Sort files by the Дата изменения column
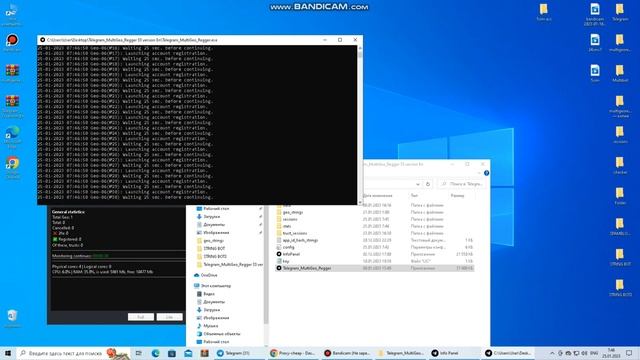640x360 pixels. point(378,196)
